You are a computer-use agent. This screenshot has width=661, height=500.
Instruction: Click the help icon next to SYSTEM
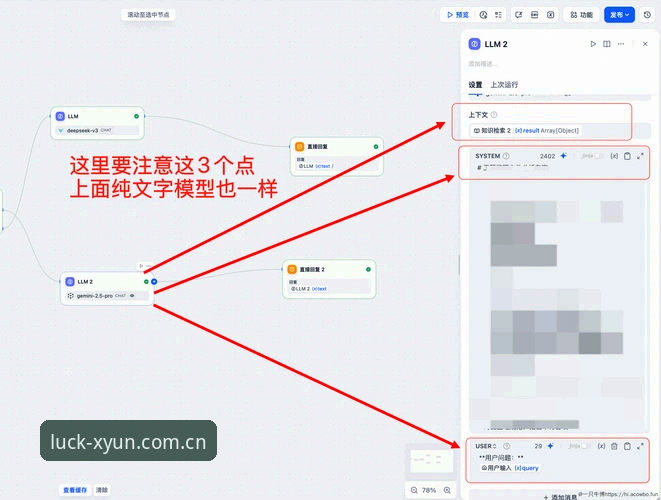(x=506, y=156)
